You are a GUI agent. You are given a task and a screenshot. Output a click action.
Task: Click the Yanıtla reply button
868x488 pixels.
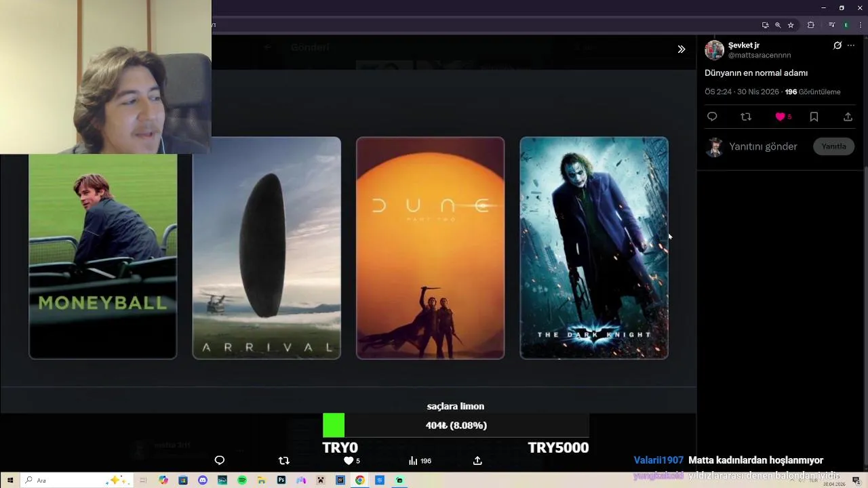pyautogui.click(x=833, y=146)
